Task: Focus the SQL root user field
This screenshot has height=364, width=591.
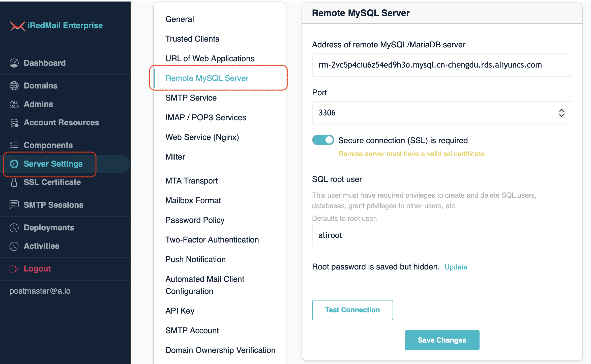Action: coord(442,235)
